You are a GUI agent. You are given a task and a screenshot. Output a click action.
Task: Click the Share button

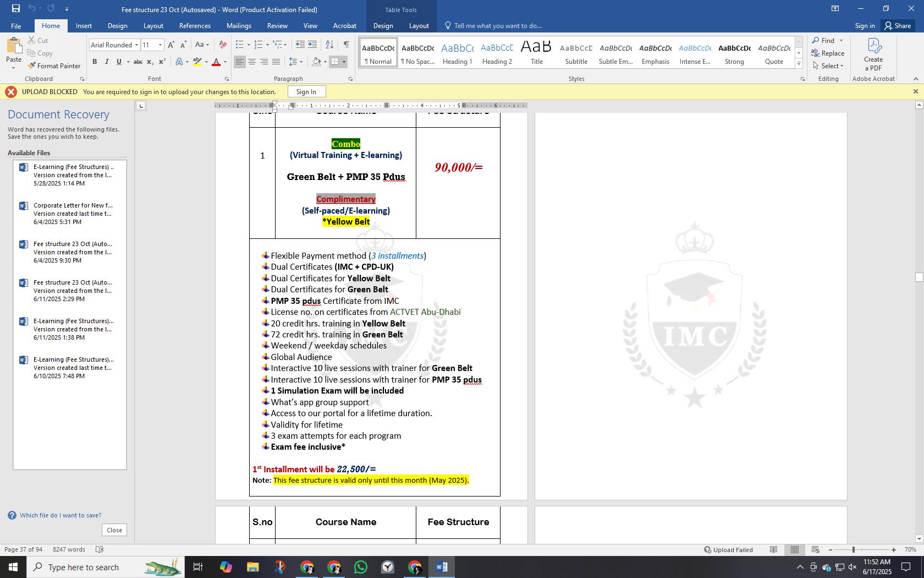pyautogui.click(x=898, y=26)
